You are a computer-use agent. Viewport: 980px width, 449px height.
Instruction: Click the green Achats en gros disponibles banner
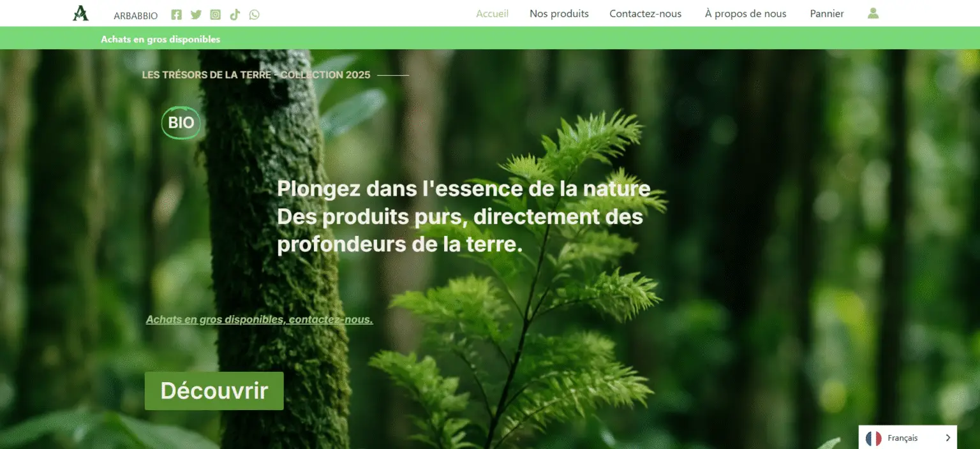pos(490,39)
